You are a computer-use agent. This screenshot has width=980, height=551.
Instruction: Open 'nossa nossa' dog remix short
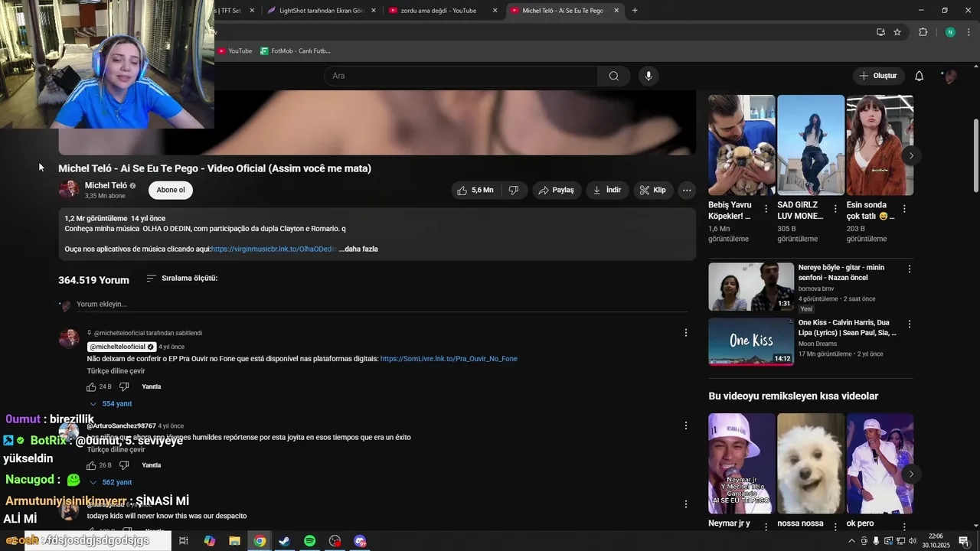811,464
